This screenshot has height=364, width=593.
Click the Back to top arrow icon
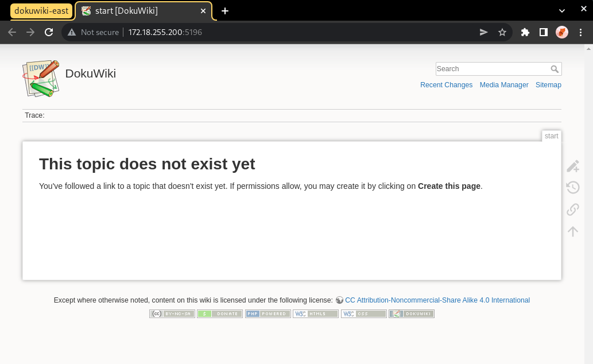[x=572, y=231]
